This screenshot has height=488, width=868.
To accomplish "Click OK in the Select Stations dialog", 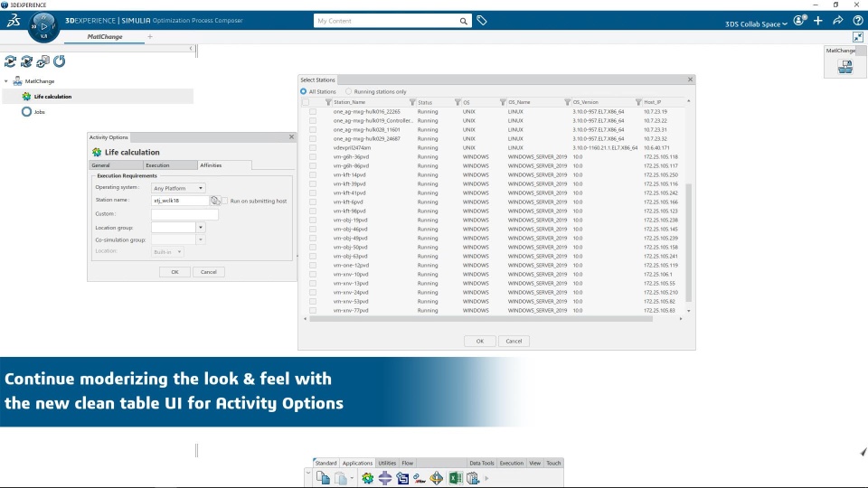I will (480, 341).
